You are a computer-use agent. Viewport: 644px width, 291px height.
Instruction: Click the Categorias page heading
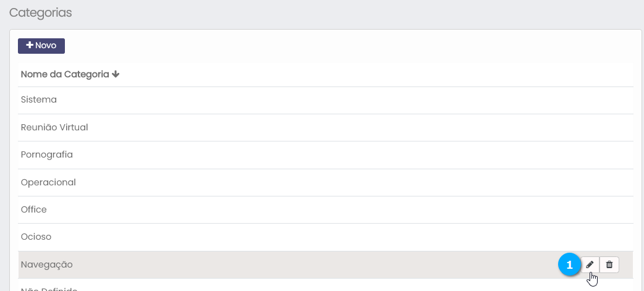(41, 13)
